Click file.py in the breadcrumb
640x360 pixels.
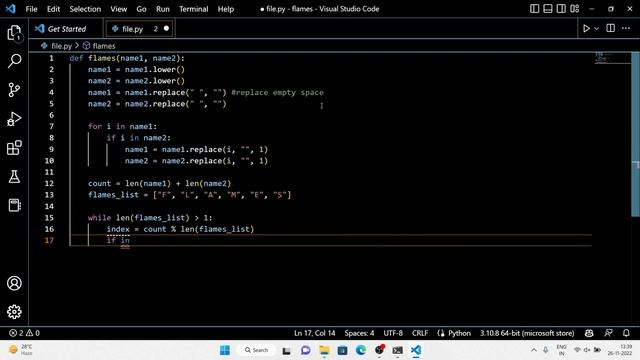[61, 46]
